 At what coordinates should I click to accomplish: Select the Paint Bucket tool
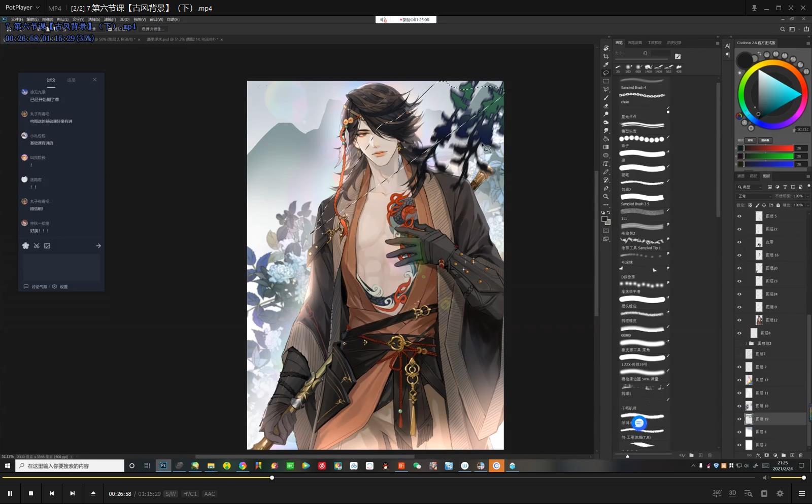click(606, 138)
